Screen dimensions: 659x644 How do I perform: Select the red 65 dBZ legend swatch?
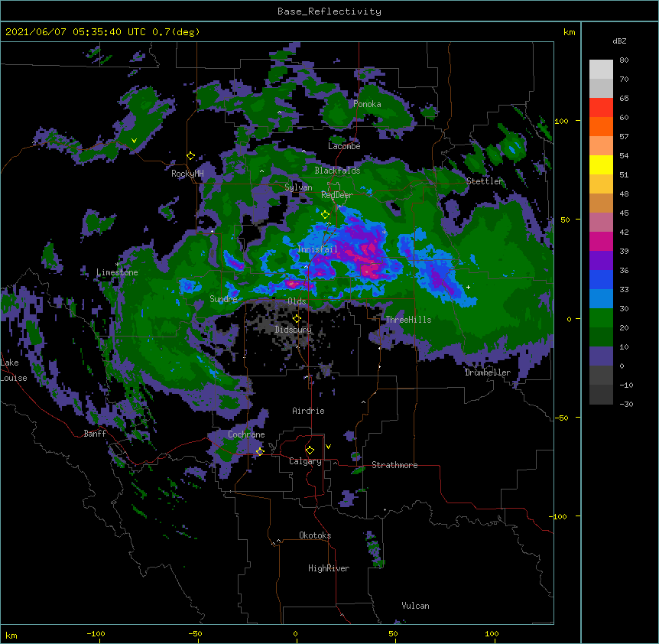[x=601, y=108]
